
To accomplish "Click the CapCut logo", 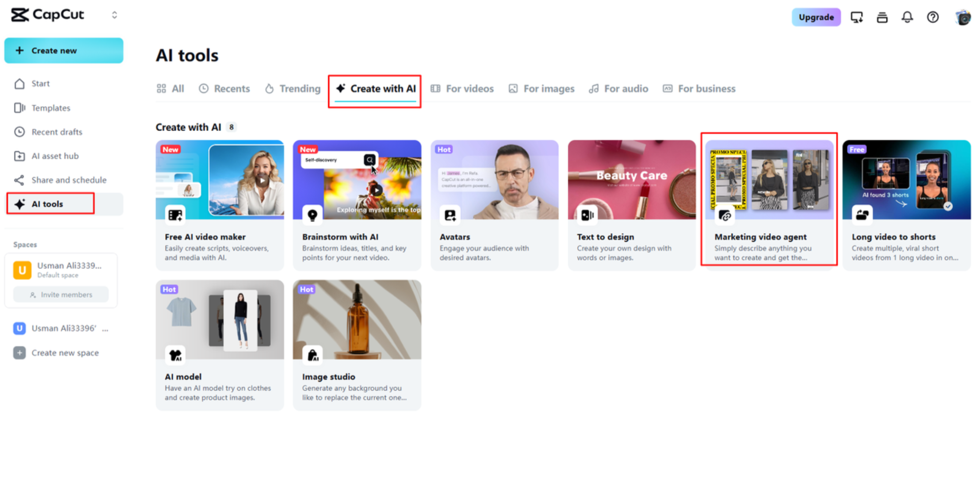I will coord(48,15).
